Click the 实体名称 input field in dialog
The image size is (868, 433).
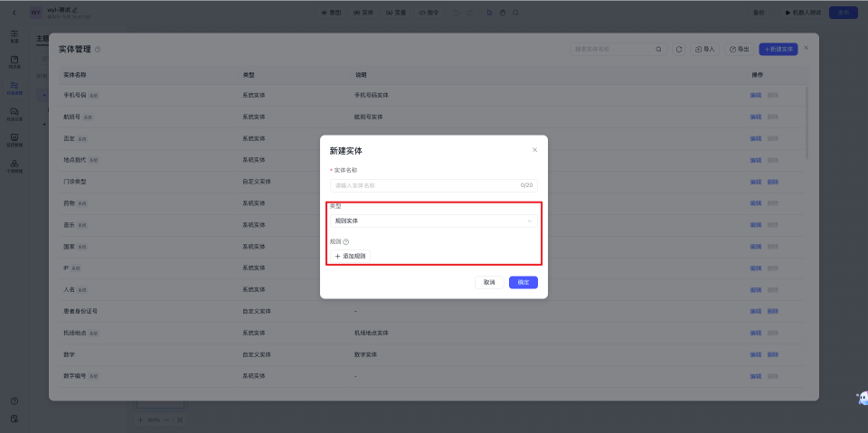[x=425, y=185]
